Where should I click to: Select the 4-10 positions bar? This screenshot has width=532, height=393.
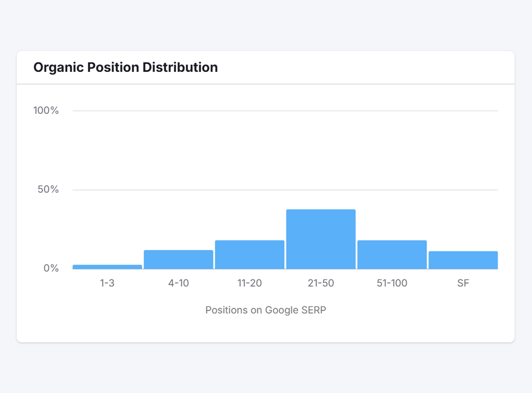[178, 260]
